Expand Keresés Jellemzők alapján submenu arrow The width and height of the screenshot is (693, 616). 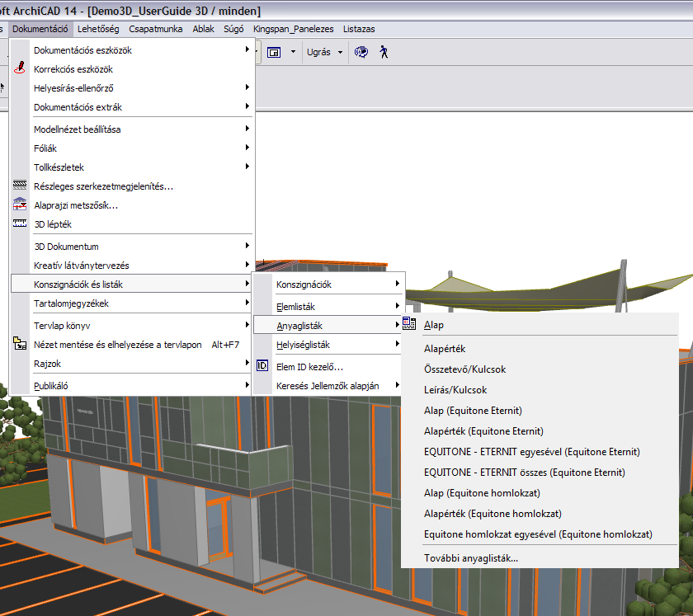[398, 384]
